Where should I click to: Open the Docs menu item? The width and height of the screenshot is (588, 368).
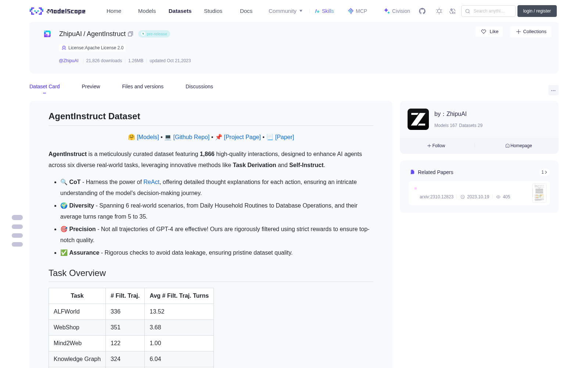pyautogui.click(x=246, y=11)
